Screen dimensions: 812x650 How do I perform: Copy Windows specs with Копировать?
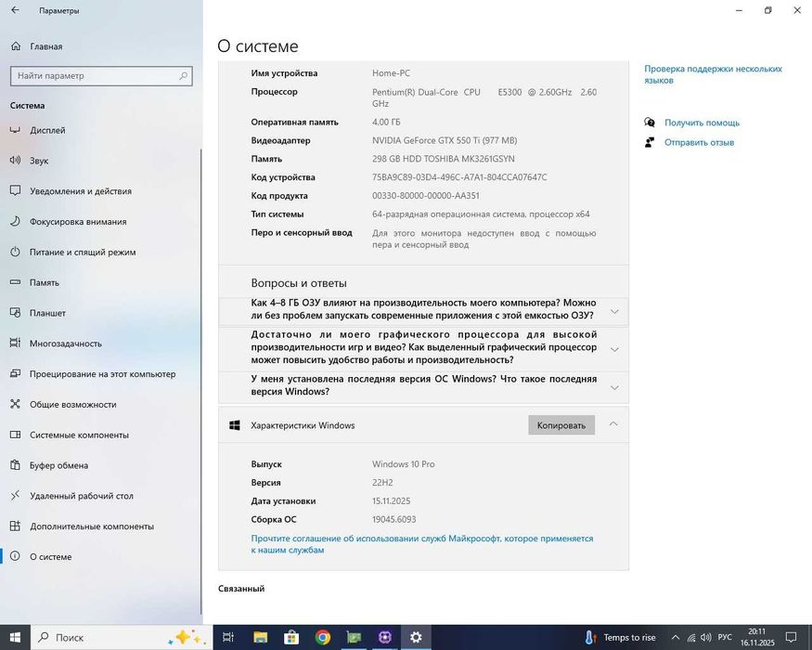pyautogui.click(x=561, y=425)
